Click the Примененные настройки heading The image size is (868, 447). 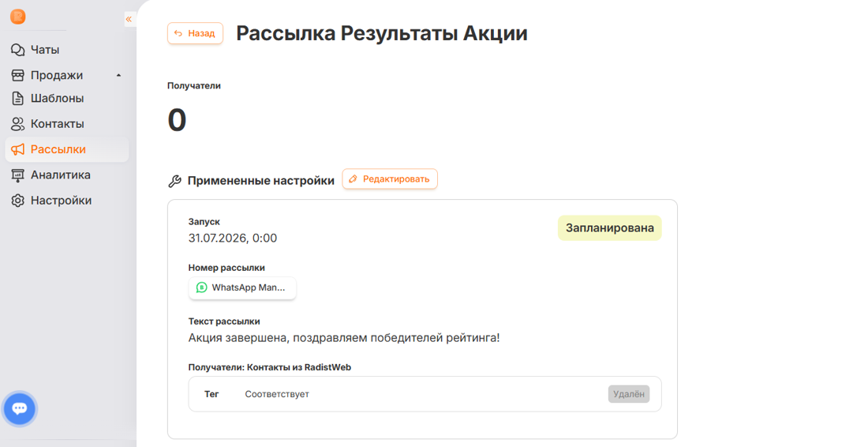(260, 181)
